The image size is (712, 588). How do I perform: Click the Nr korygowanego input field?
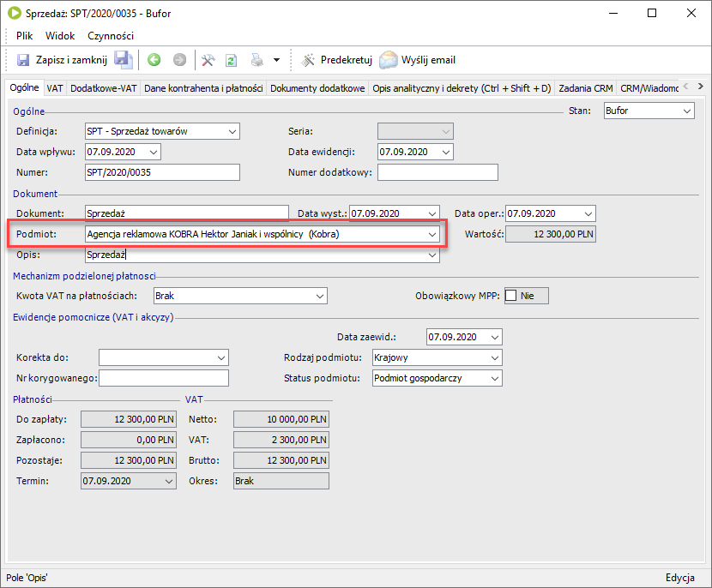(x=164, y=378)
